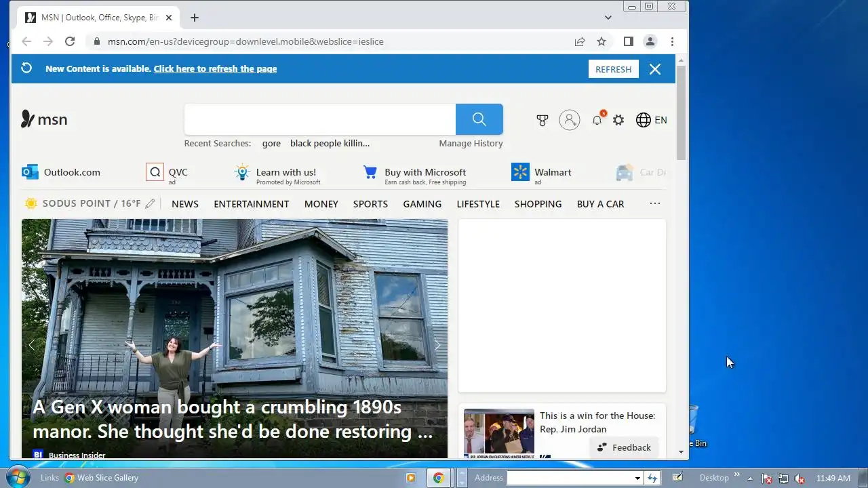Open the Windows Start orb
The image size is (868, 488).
coord(18,477)
